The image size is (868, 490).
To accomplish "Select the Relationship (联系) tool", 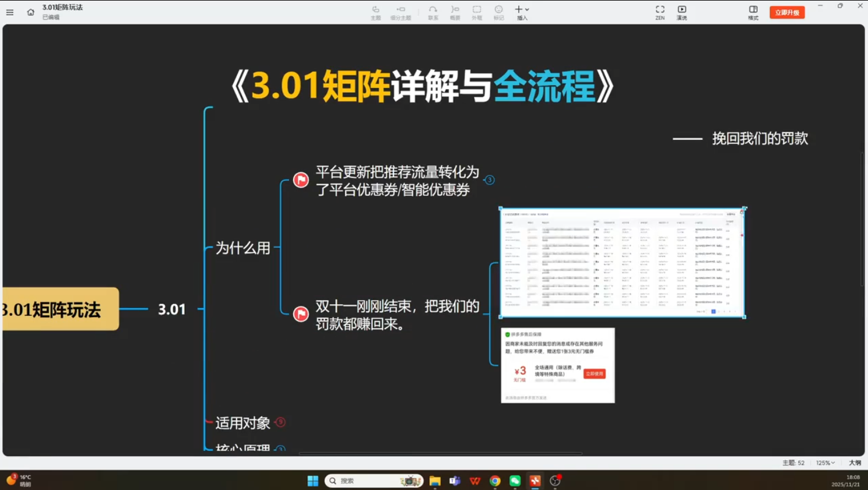I will [433, 12].
